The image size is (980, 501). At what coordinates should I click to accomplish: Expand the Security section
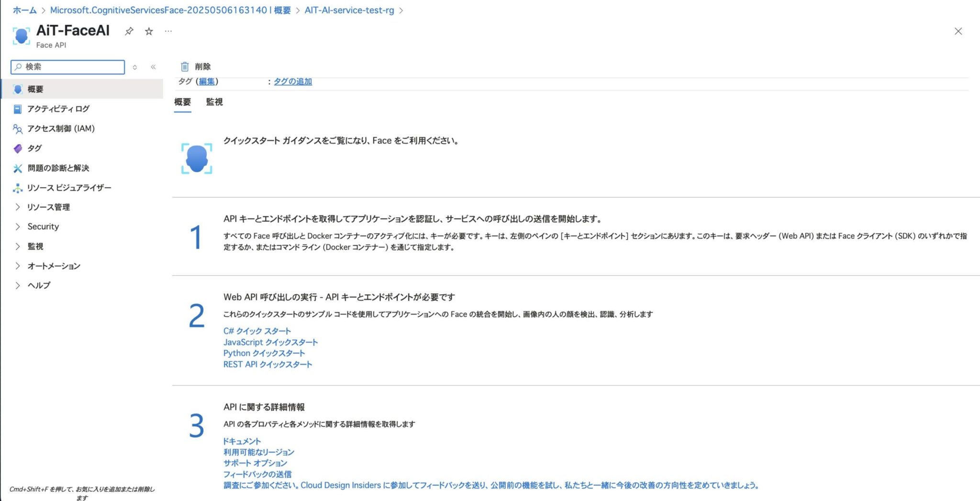click(43, 226)
